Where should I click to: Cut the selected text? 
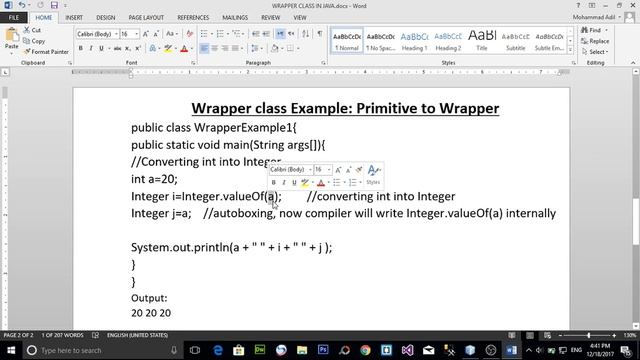[x=32, y=30]
